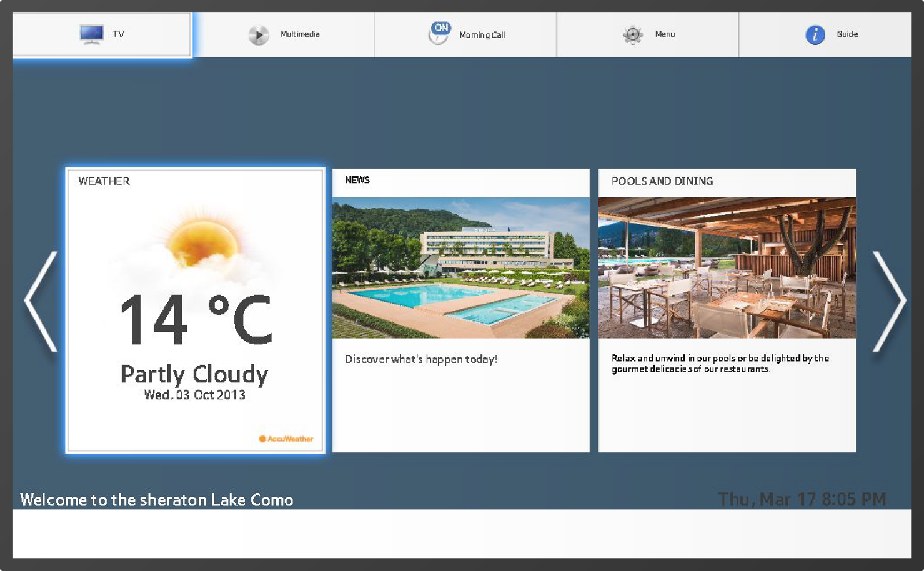Click the TV screen icon
This screenshot has height=571, width=924.
click(x=92, y=33)
